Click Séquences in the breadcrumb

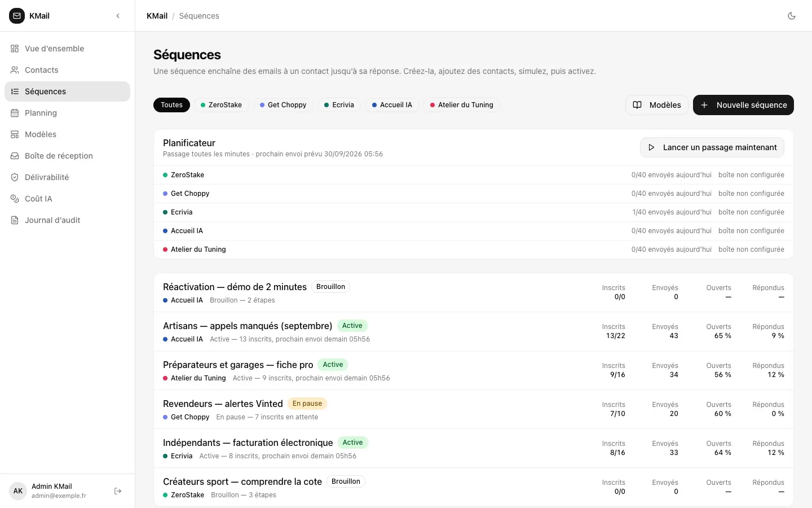coord(199,16)
